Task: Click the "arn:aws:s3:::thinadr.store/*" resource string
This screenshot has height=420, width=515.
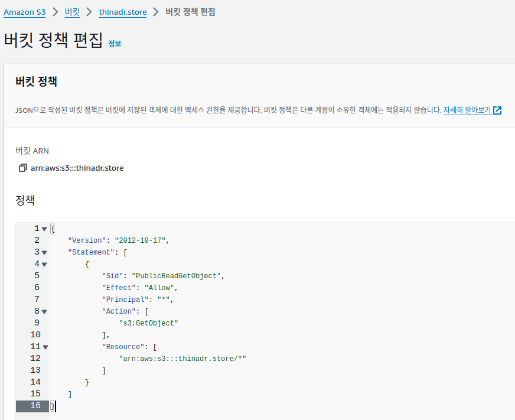Action: click(182, 359)
